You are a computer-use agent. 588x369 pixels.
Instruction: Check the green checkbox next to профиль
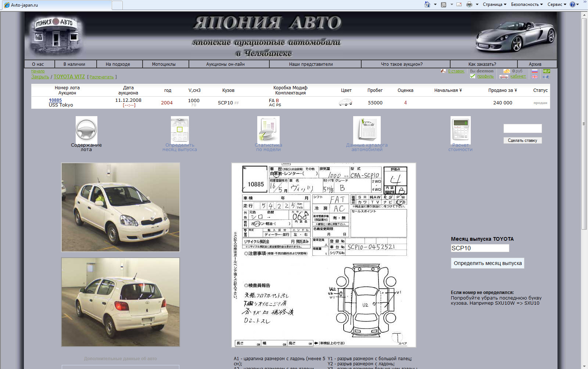click(473, 76)
